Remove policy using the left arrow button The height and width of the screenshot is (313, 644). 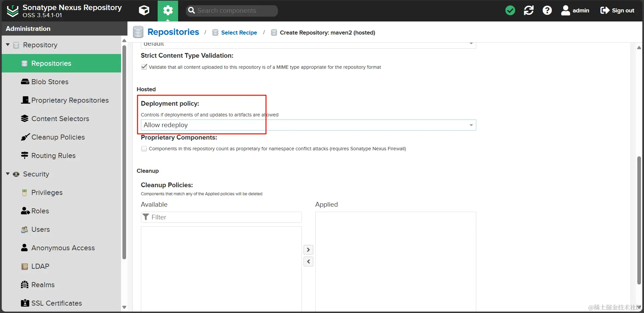click(308, 261)
